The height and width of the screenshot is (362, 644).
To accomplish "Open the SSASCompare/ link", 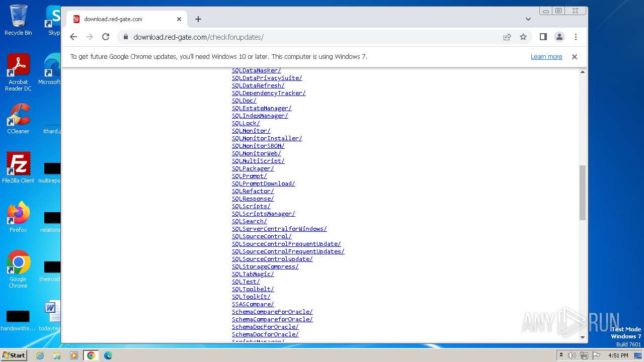I will tap(253, 304).
